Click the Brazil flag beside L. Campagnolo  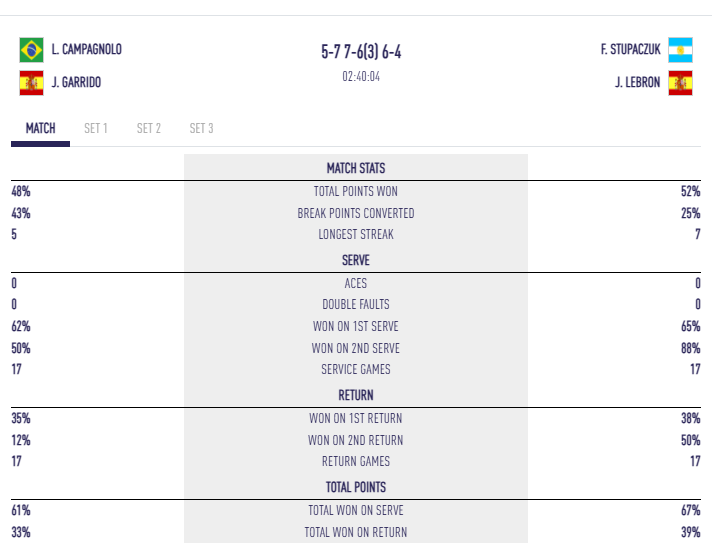click(31, 49)
